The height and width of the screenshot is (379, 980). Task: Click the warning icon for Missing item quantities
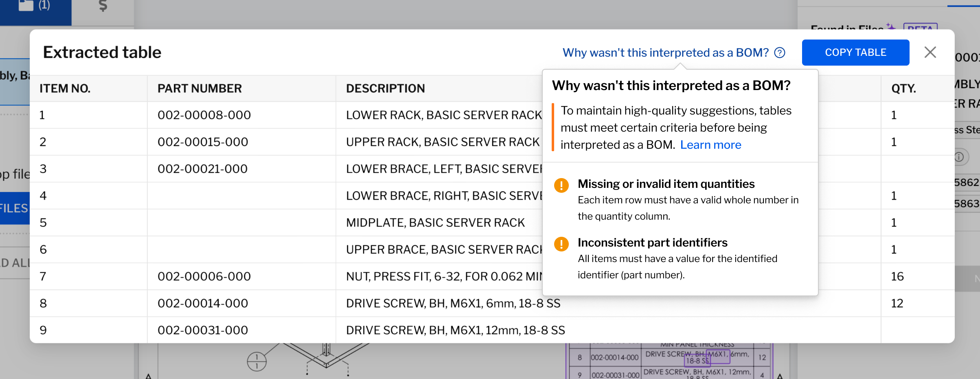tap(561, 185)
